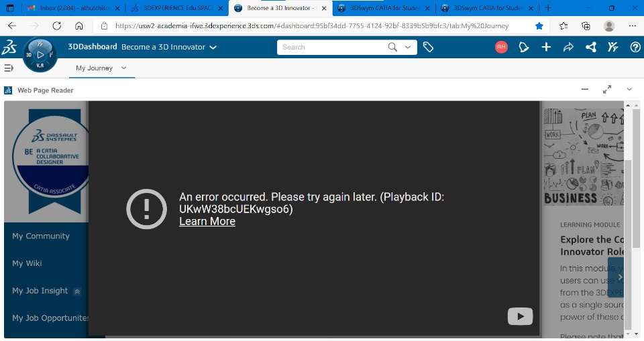Refresh the page

[x=56, y=26]
